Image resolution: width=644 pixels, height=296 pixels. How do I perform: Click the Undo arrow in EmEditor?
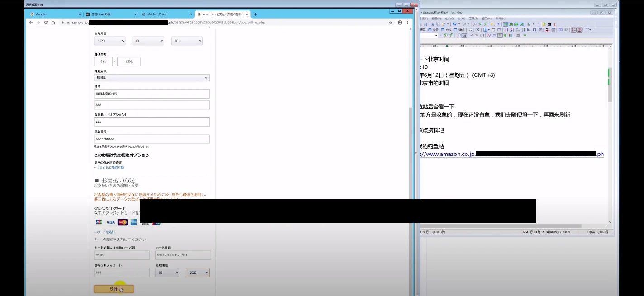coord(454,24)
